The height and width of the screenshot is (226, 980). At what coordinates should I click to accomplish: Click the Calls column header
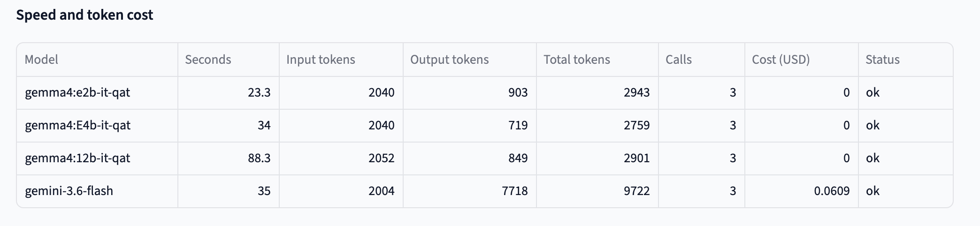[702, 60]
